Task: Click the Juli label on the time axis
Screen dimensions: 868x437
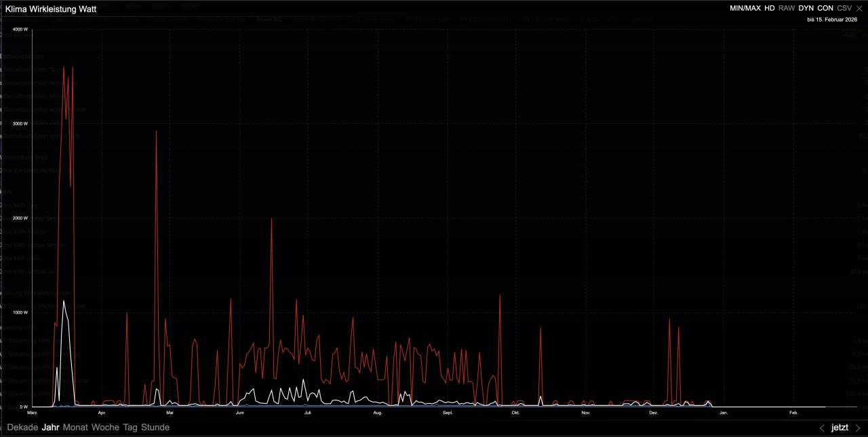Action: [308, 412]
